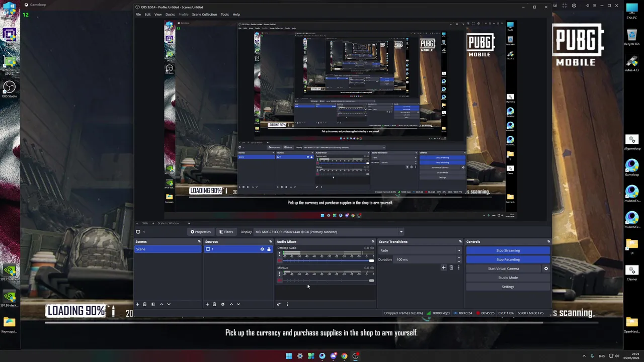Move the scene up in the Scenes dock
The image size is (644, 362).
(x=162, y=304)
